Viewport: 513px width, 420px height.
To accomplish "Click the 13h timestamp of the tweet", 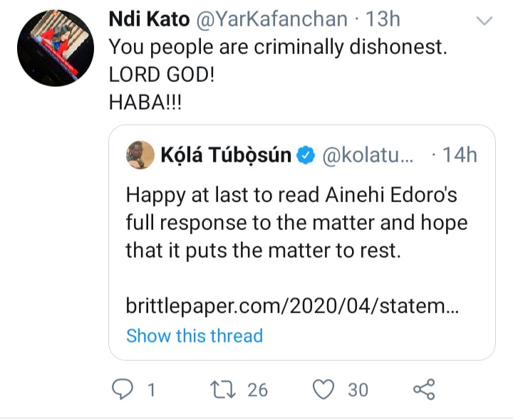I will [383, 19].
